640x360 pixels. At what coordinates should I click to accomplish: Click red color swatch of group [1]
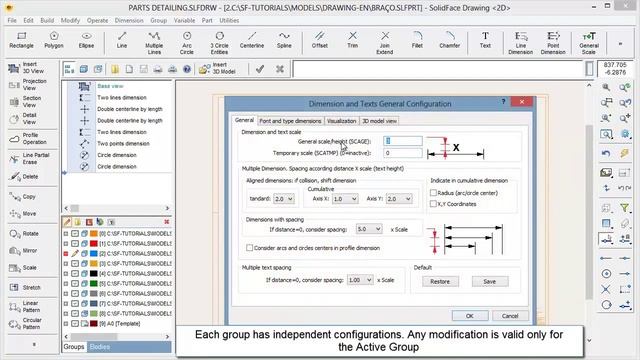point(93,244)
